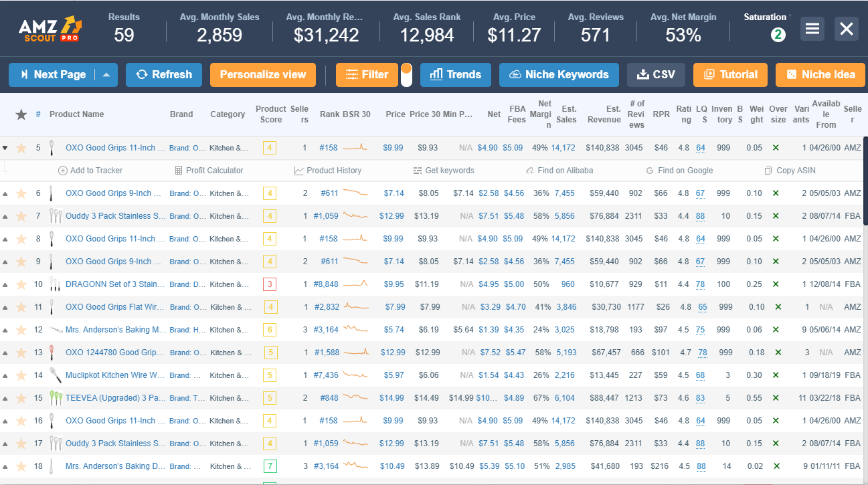Open the hamburger menu icon
Screen dimensions: 868x485
812,29
